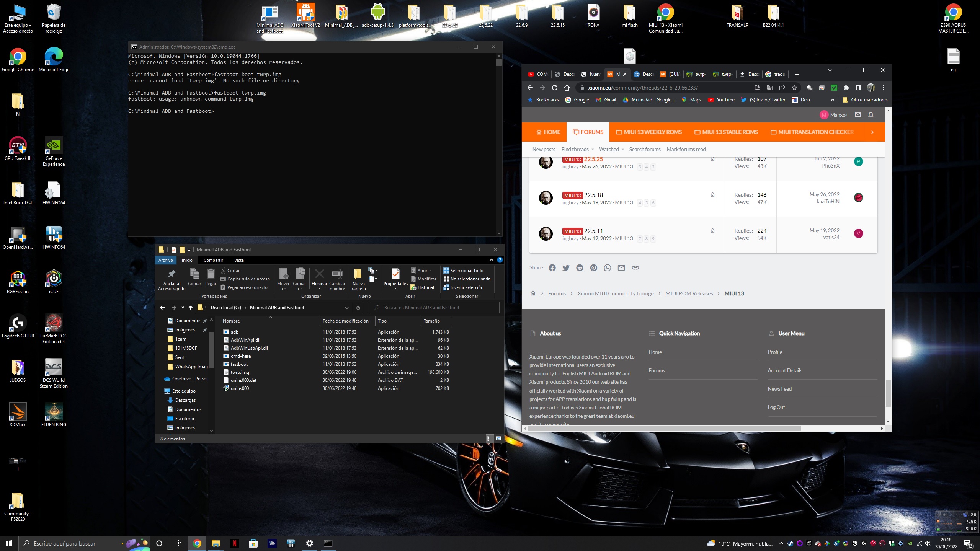Open the Windows Start menu
This screenshot has width=980, height=551.
coord(9,543)
